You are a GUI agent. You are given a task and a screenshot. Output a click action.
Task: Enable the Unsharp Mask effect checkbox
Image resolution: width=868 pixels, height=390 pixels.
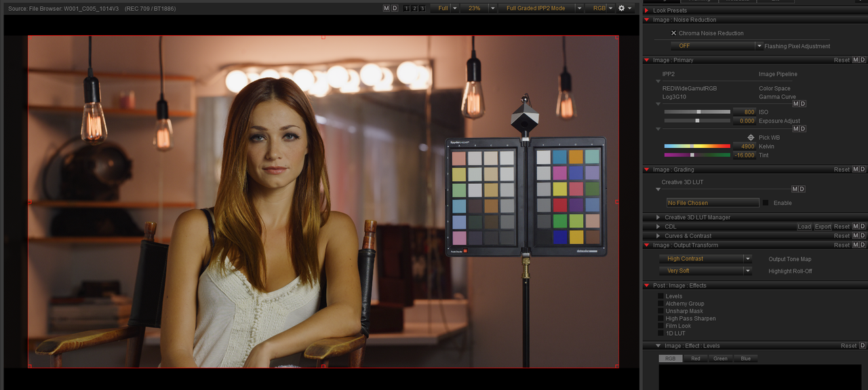[x=661, y=311]
